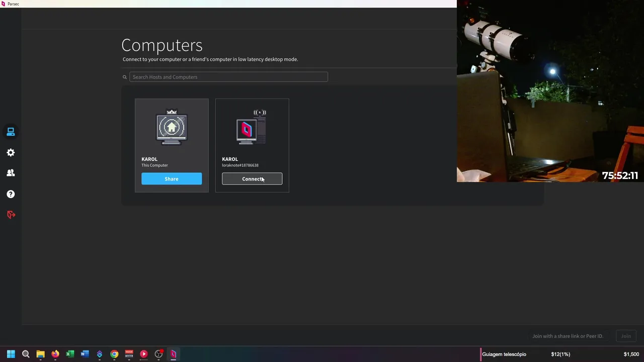This screenshot has width=644, height=362.
Task: Click the $12(1%) progress text
Action: click(560, 354)
